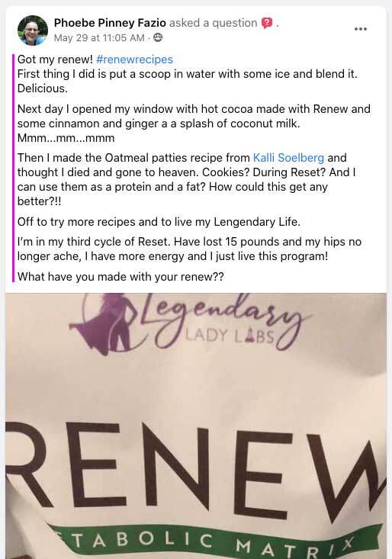
Task: Open the Renew bag photo
Action: [196, 426]
